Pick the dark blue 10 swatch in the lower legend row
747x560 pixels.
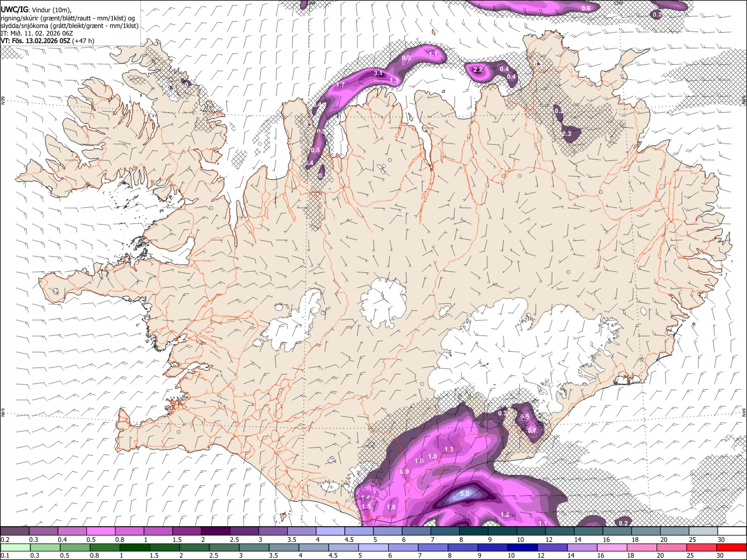[x=522, y=548]
